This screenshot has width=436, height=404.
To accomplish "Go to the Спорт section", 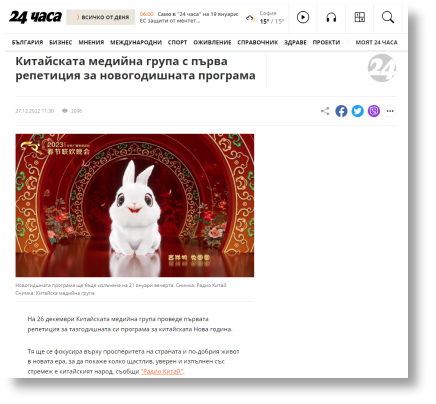I will tap(177, 42).
